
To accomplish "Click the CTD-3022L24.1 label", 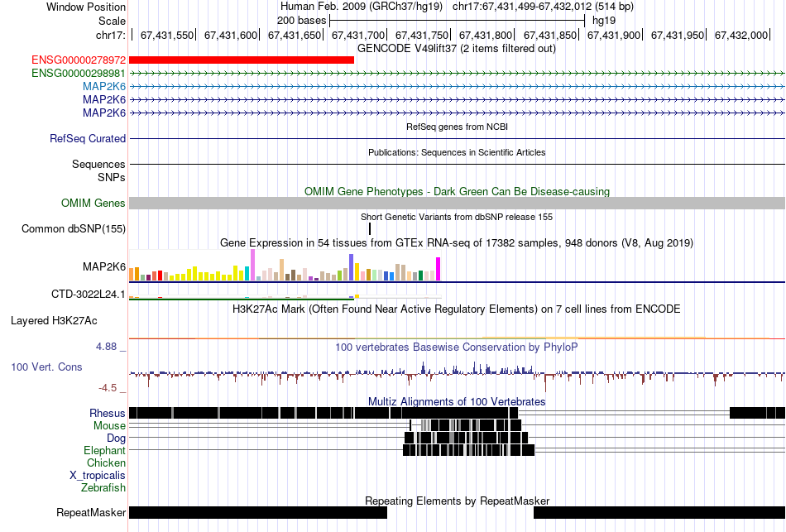I will [x=89, y=294].
